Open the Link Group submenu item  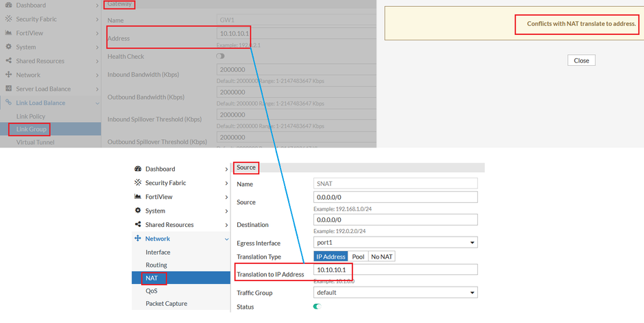click(x=51, y=129)
